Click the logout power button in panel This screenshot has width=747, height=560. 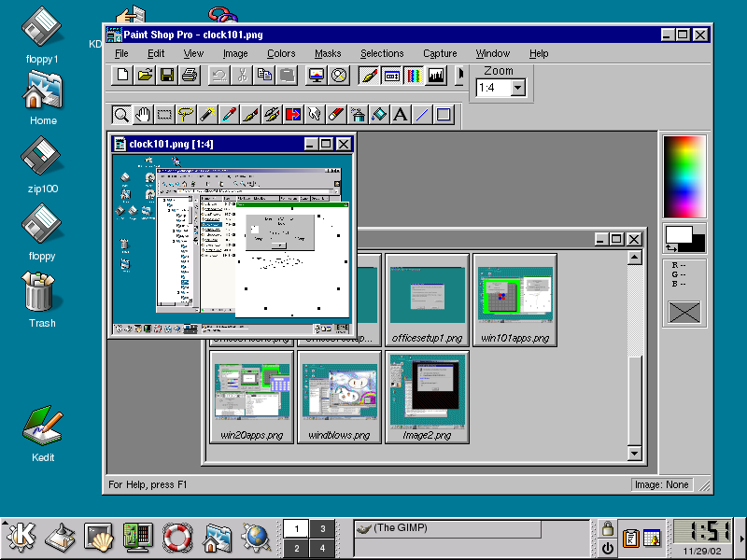pyautogui.click(x=608, y=548)
